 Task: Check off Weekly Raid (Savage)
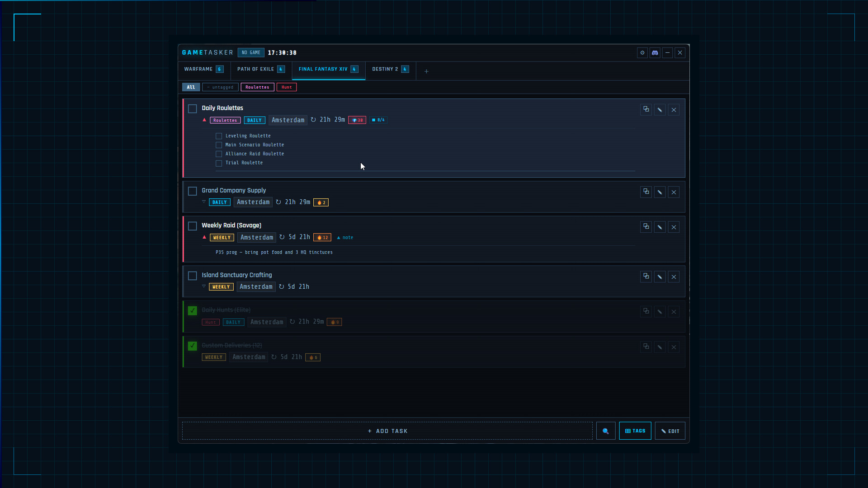pyautogui.click(x=193, y=226)
